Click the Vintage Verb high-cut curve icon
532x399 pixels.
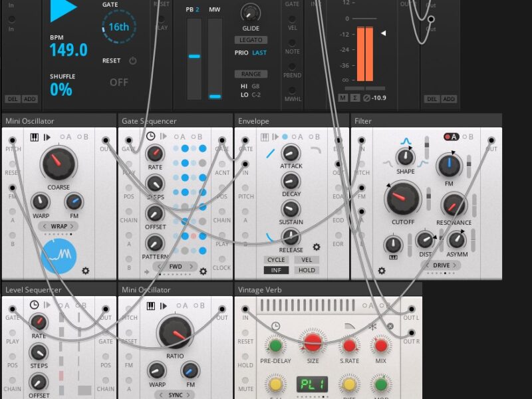(x=350, y=327)
